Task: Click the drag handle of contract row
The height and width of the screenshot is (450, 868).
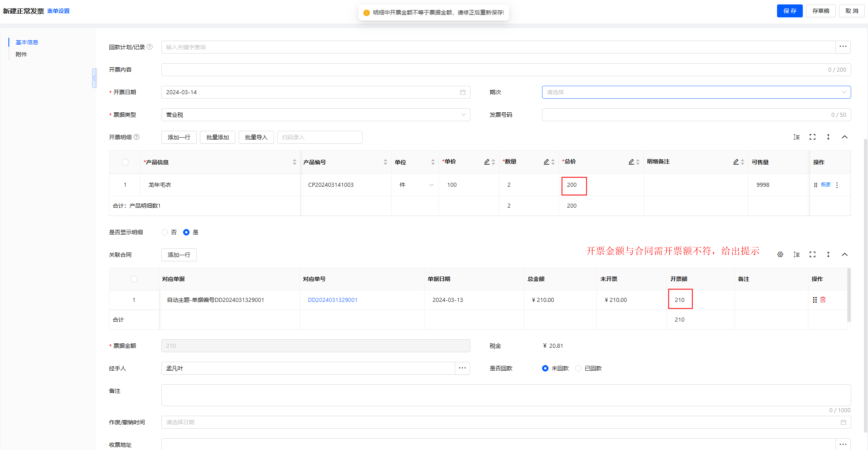Action: tap(815, 299)
